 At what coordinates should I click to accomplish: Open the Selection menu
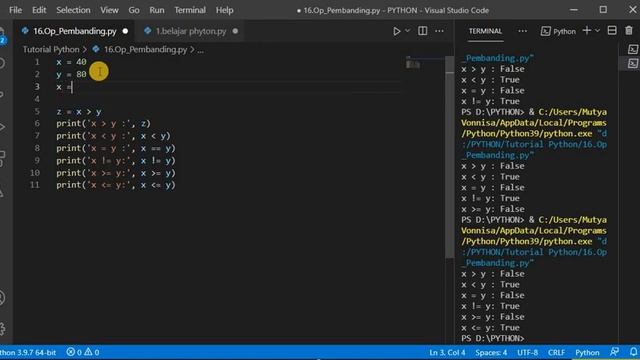(x=73, y=10)
